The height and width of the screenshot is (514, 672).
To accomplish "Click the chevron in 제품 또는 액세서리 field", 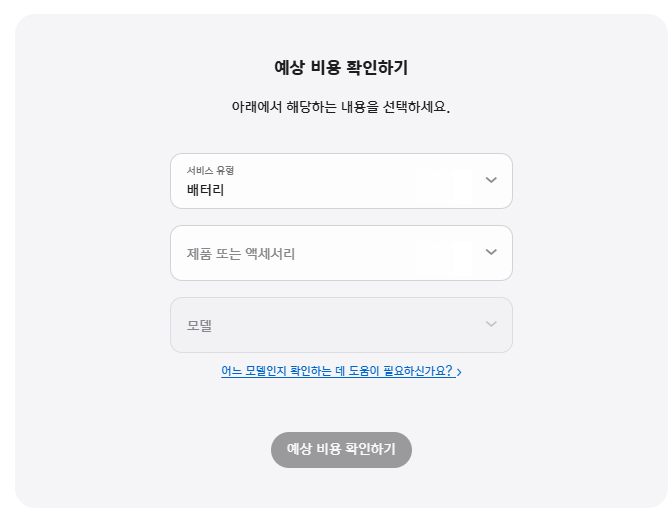I will pyautogui.click(x=491, y=252).
